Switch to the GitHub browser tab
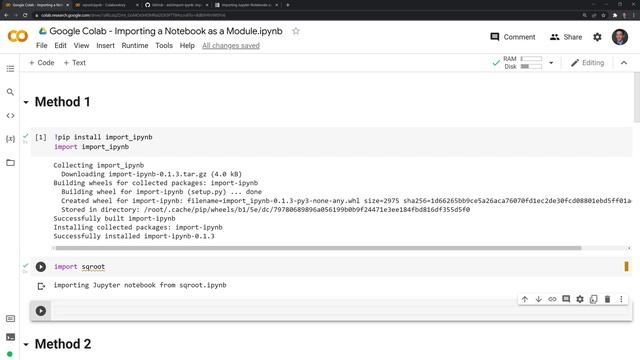Screen dimensions: 640x360 tap(177, 5)
